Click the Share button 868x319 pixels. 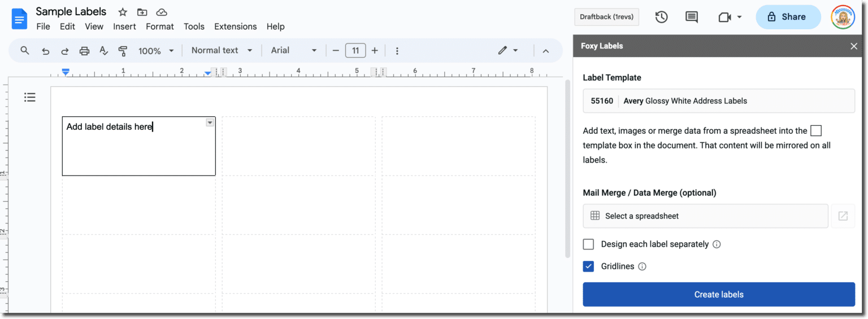788,17
